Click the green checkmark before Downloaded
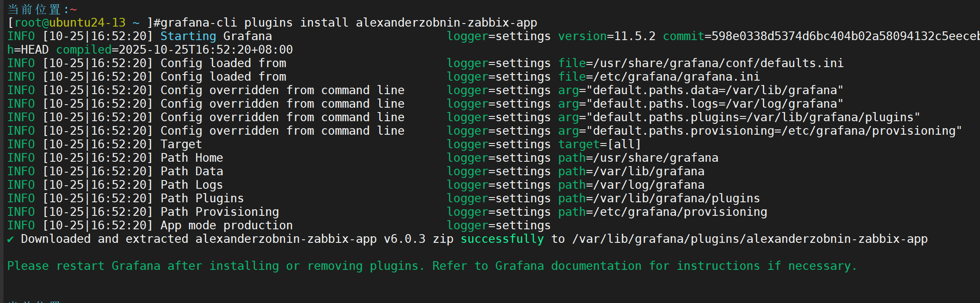Viewport: 980px width, 303px height. pyautogui.click(x=10, y=239)
